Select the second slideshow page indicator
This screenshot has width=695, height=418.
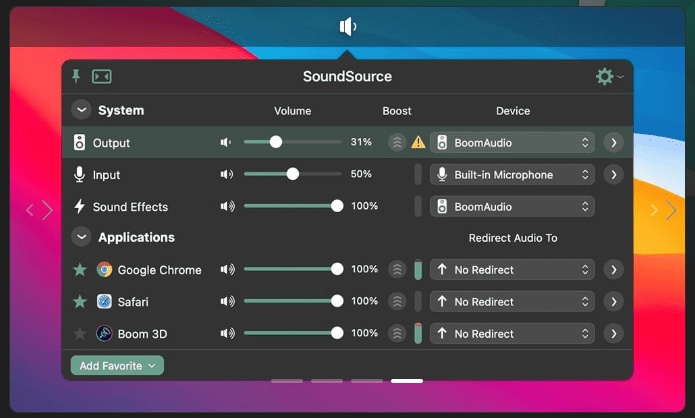click(x=327, y=381)
